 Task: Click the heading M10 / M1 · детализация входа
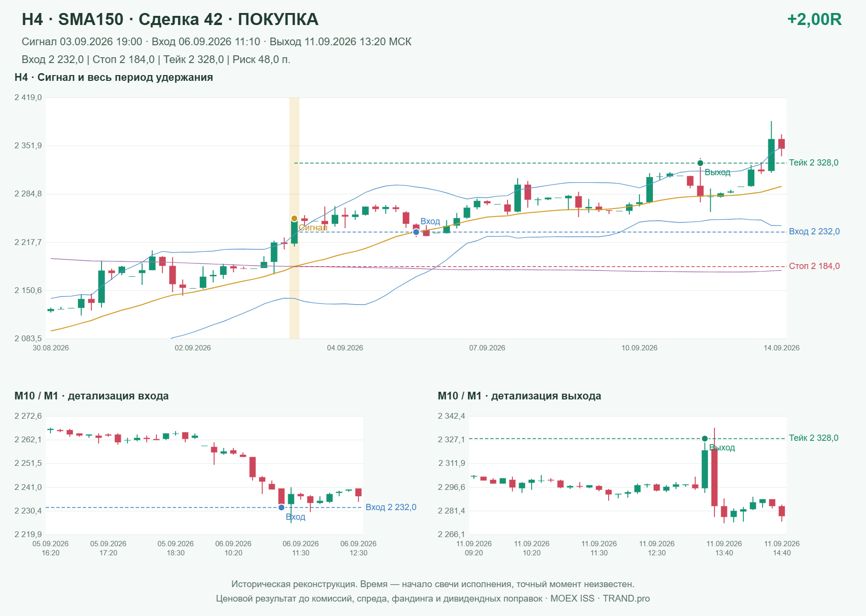(91, 396)
